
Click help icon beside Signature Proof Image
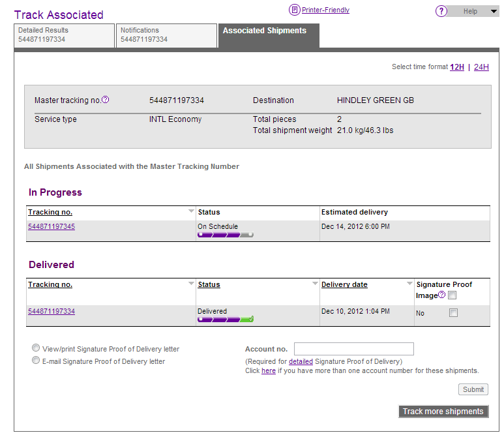click(441, 295)
